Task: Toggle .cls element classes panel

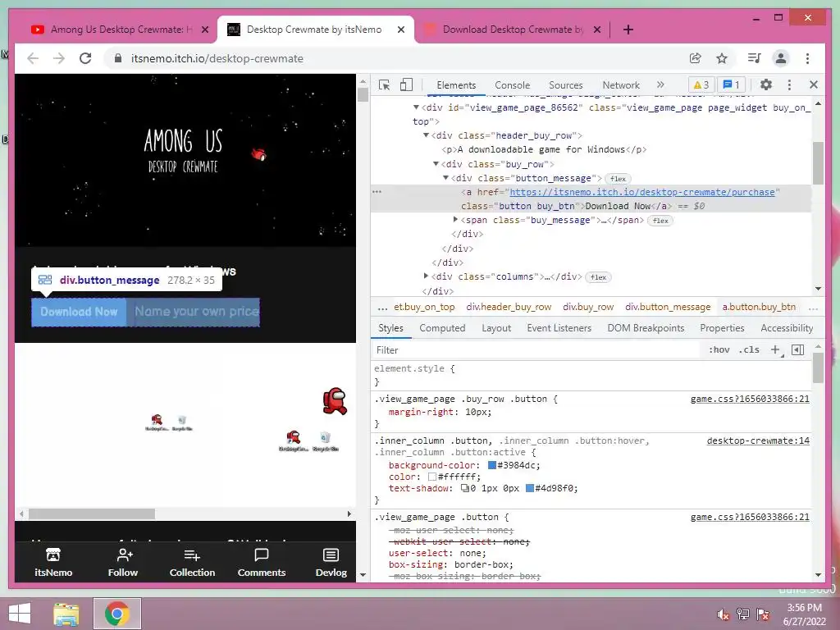Action: pos(749,349)
